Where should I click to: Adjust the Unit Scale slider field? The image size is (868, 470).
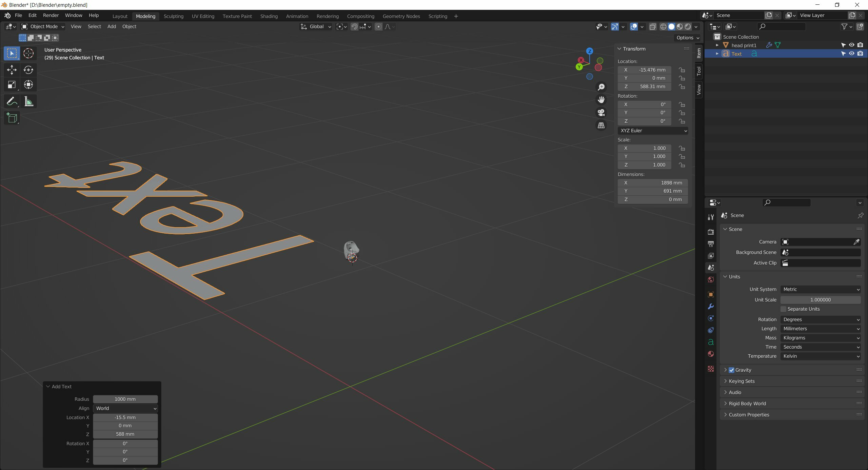tap(821, 300)
